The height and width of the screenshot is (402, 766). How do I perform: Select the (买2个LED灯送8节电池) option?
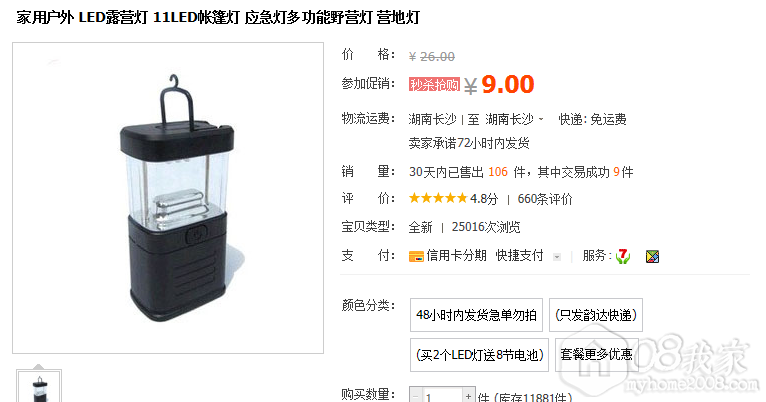tap(479, 355)
